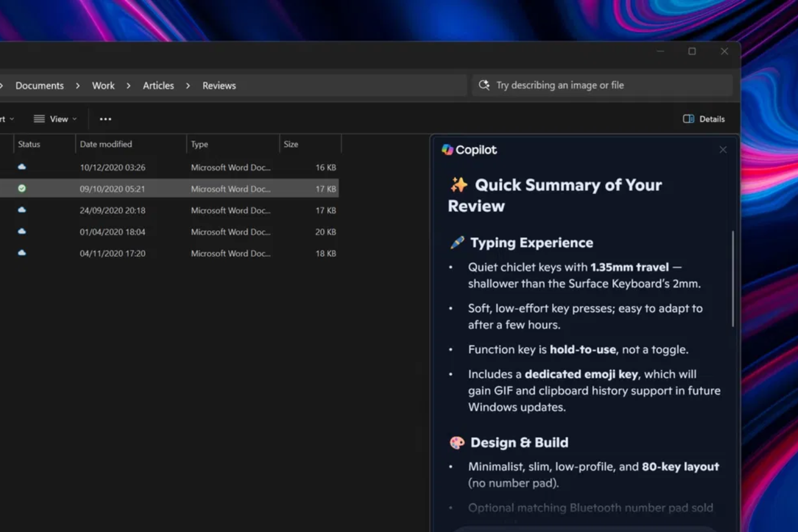Click the search icon in search box

point(484,85)
